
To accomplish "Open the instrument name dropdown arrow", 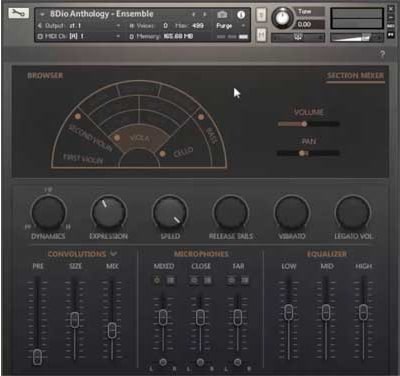I will coord(42,14).
